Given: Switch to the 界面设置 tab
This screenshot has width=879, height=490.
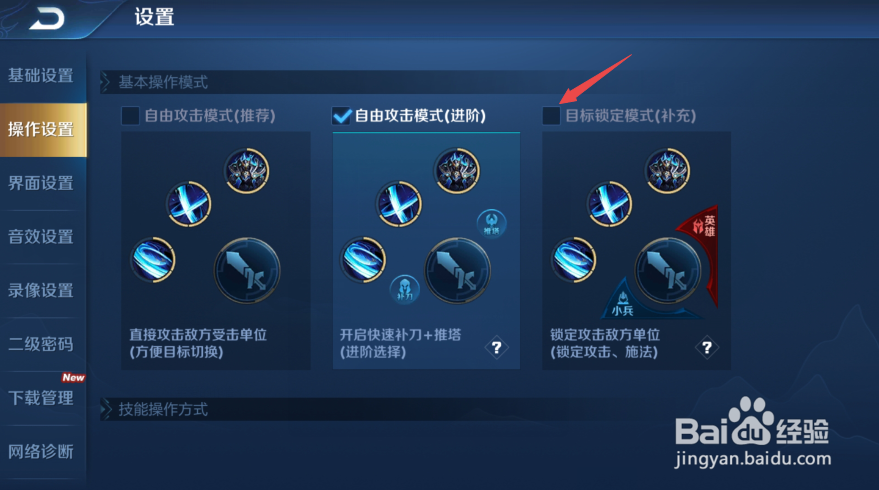Looking at the screenshot, I should pos(41,183).
